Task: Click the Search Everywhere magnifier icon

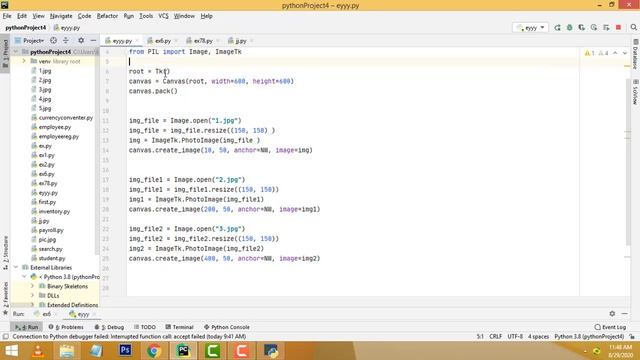Action: (x=633, y=27)
